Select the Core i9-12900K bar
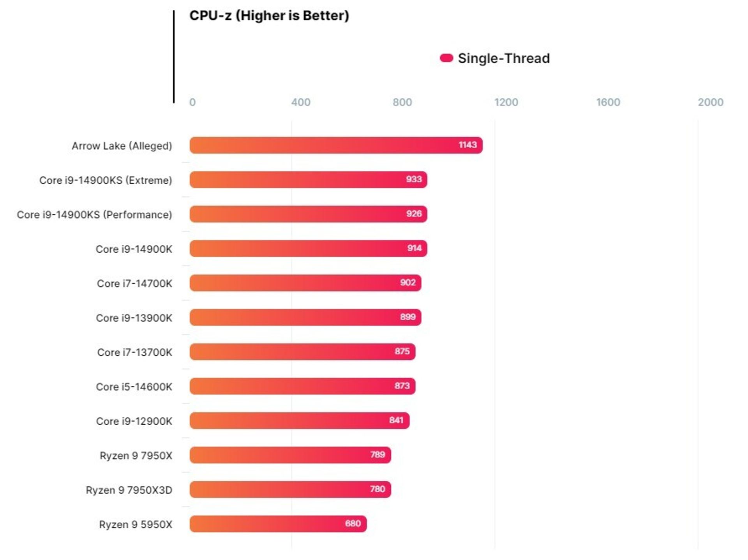Image resolution: width=748 pixels, height=560 pixels. 299,420
